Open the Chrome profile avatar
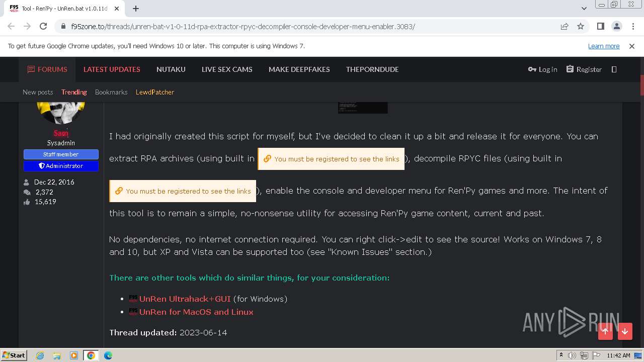Viewport: 644px width, 362px height. pyautogui.click(x=616, y=27)
